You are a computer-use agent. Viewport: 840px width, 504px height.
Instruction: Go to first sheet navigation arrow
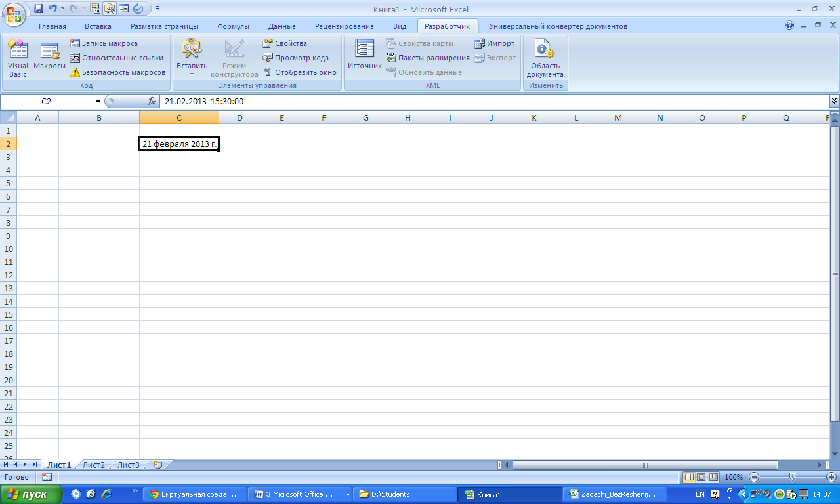point(7,465)
